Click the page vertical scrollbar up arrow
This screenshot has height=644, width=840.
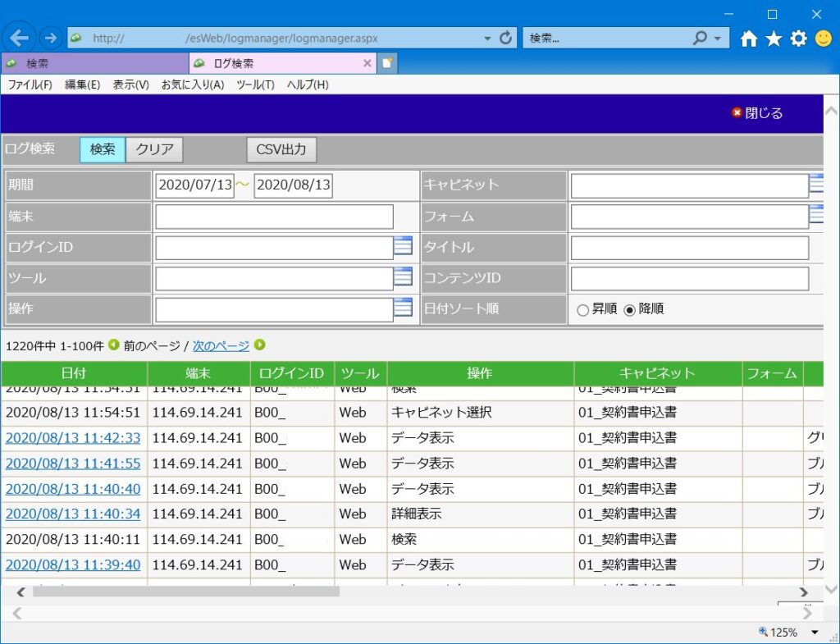tap(832, 111)
